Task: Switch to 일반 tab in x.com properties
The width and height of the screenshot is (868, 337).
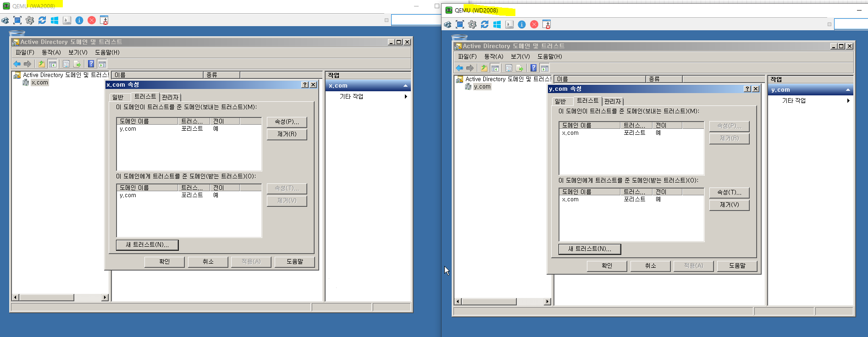Action: (x=118, y=97)
